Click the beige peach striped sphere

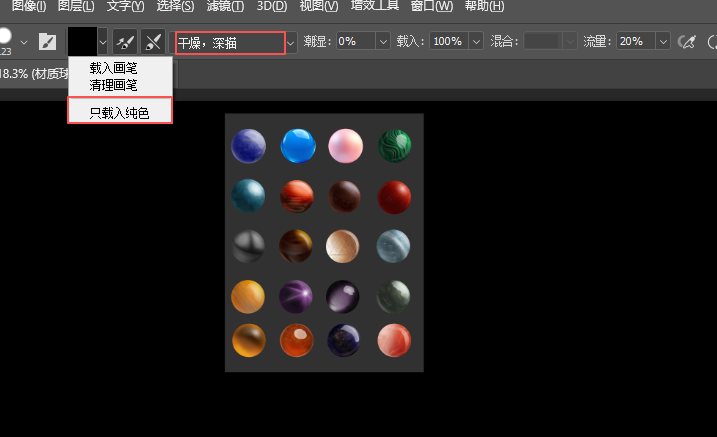342,246
